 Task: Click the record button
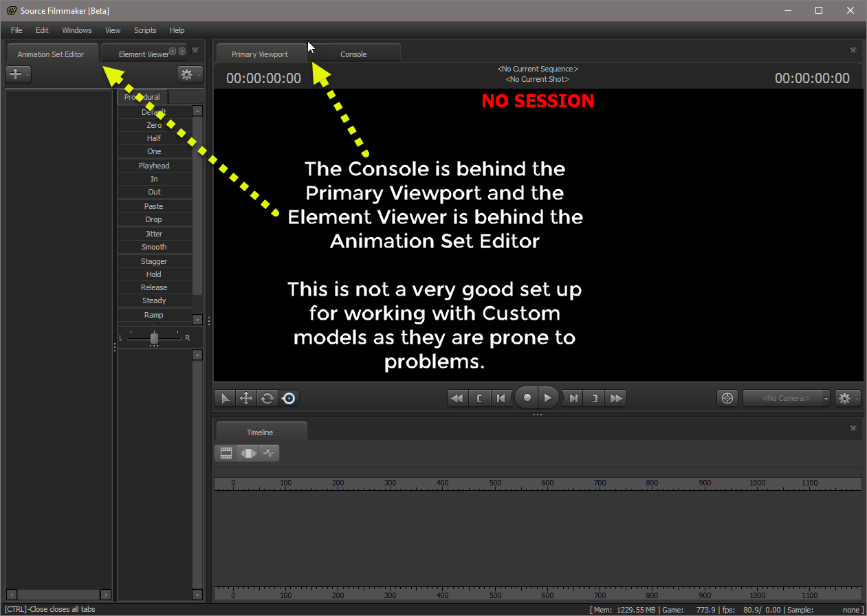527,397
